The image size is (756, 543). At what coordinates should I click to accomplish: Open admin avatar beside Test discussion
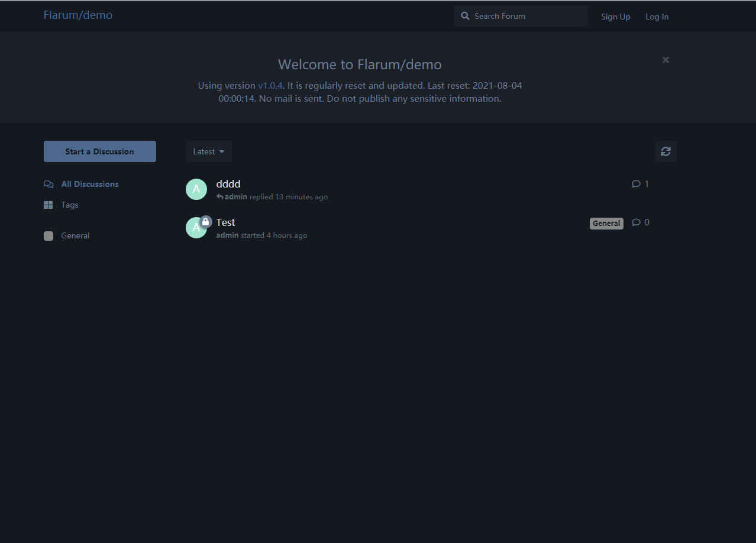point(195,228)
